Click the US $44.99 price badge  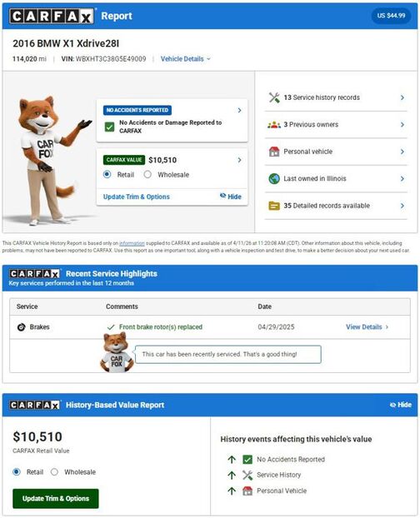(x=391, y=16)
